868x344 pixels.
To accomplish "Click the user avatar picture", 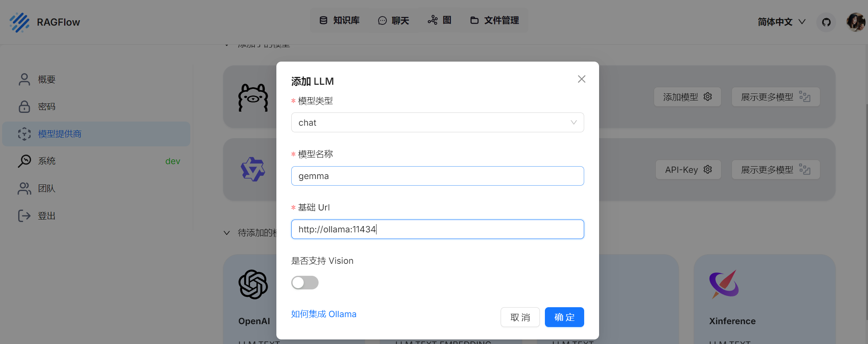I will [x=855, y=22].
